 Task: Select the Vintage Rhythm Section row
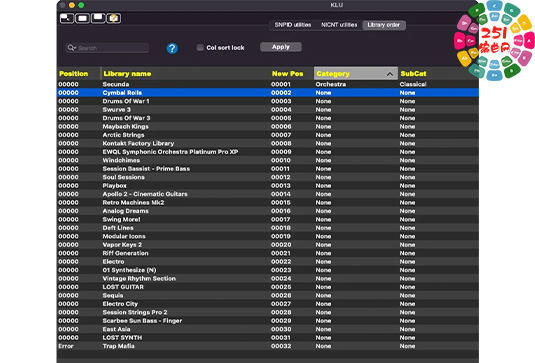point(268,278)
